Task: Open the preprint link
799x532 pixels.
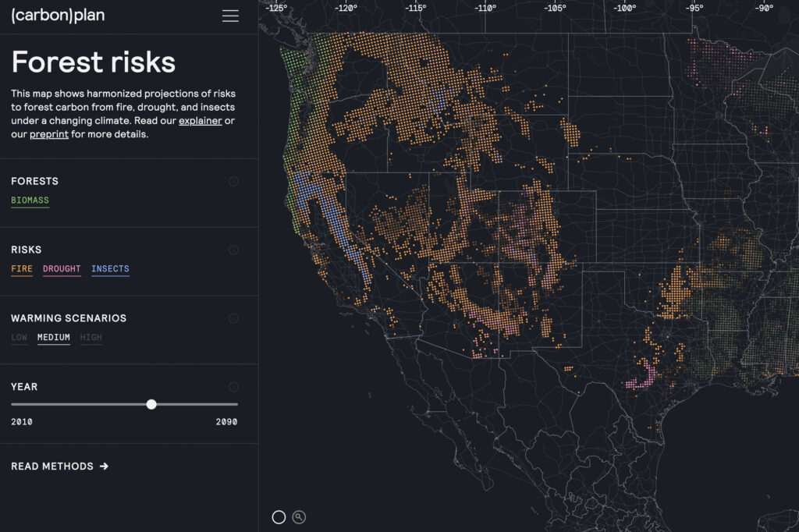Action: [x=48, y=133]
